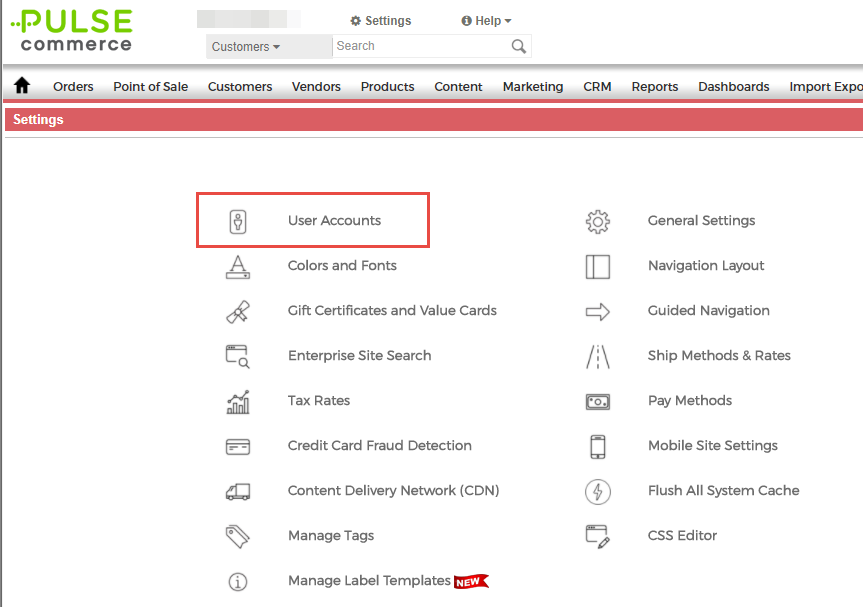Open the Import Export menu
The width and height of the screenshot is (863, 607).
[826, 86]
